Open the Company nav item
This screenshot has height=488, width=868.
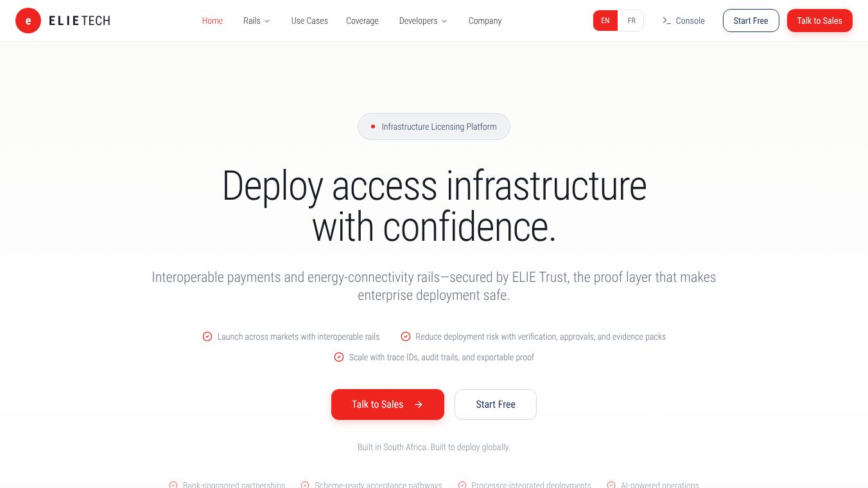click(485, 21)
